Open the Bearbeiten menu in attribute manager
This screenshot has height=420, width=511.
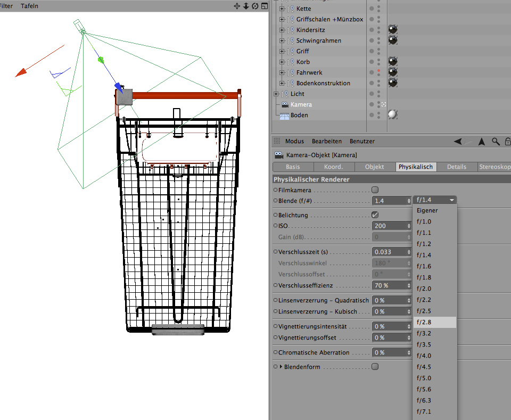327,141
